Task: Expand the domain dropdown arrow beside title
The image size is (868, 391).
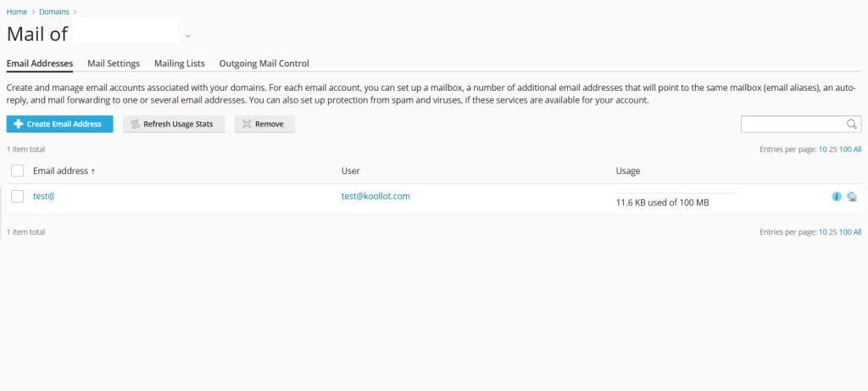Action: [x=187, y=36]
